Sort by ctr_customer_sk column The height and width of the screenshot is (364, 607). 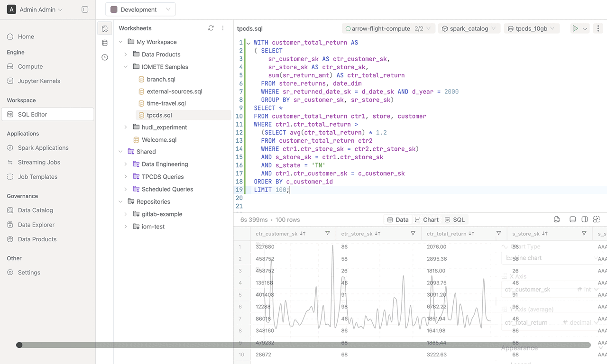coord(303,234)
